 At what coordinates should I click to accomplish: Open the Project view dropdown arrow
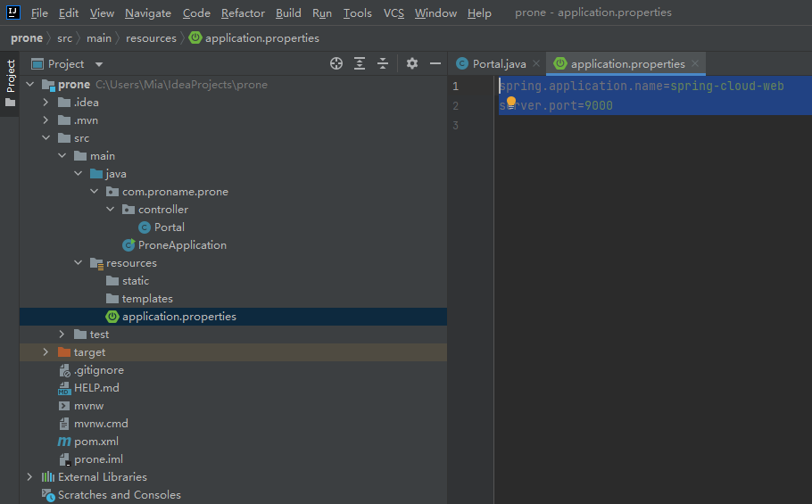point(99,64)
